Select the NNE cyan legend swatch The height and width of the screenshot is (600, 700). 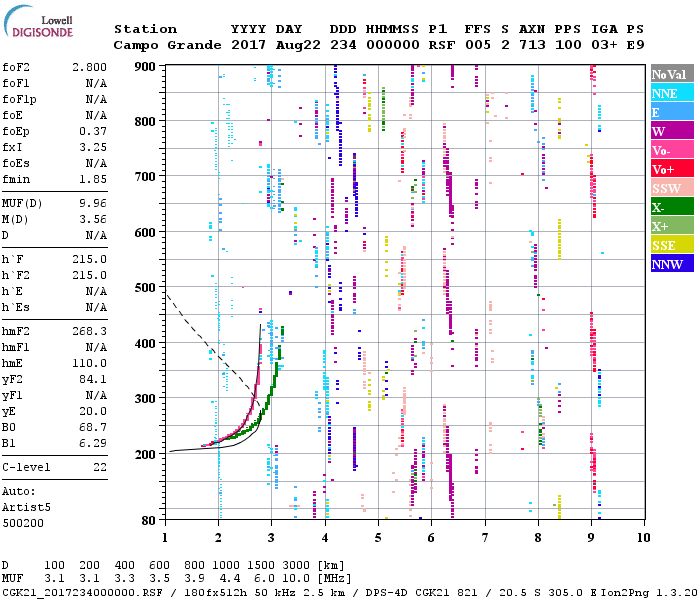click(670, 94)
